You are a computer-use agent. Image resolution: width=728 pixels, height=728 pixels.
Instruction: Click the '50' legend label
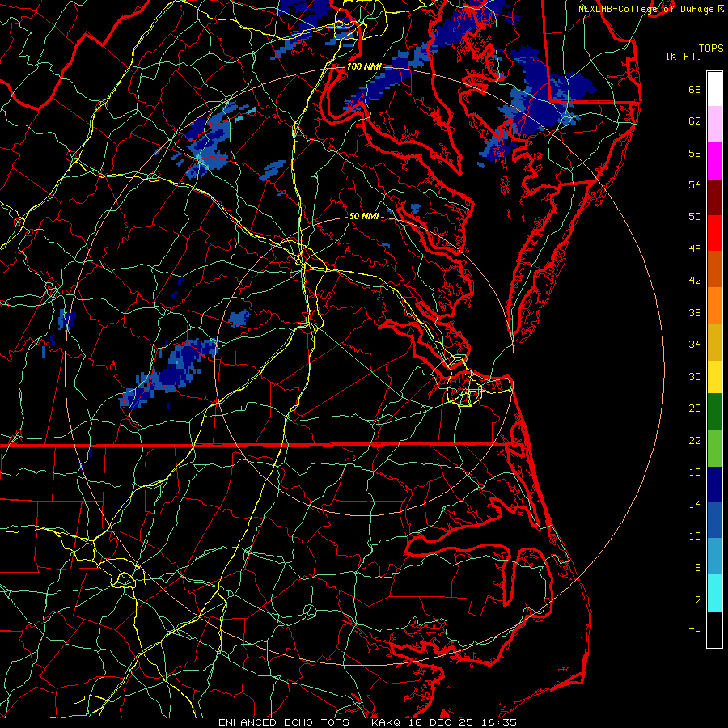[x=695, y=217]
